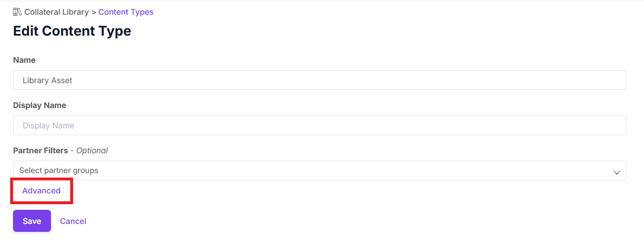Click the Library Asset text value
The height and width of the screenshot is (246, 644).
(x=48, y=80)
